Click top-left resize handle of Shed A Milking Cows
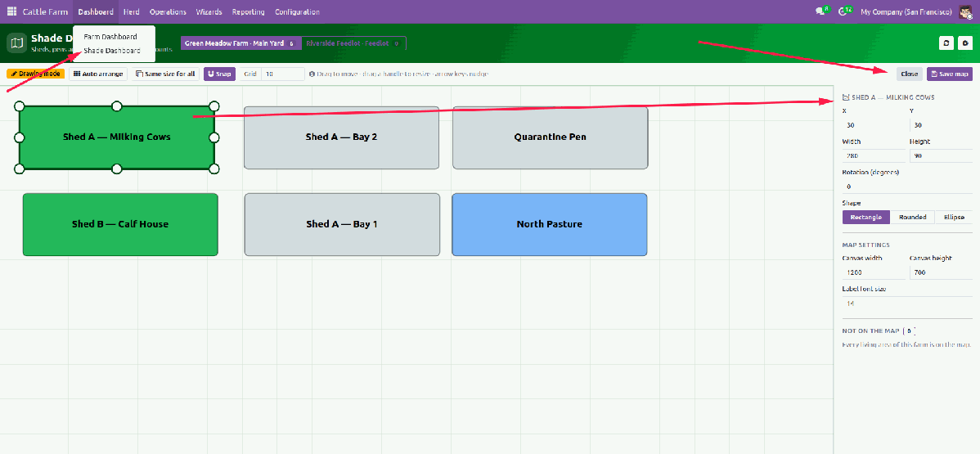This screenshot has width=980, height=454. click(x=19, y=106)
